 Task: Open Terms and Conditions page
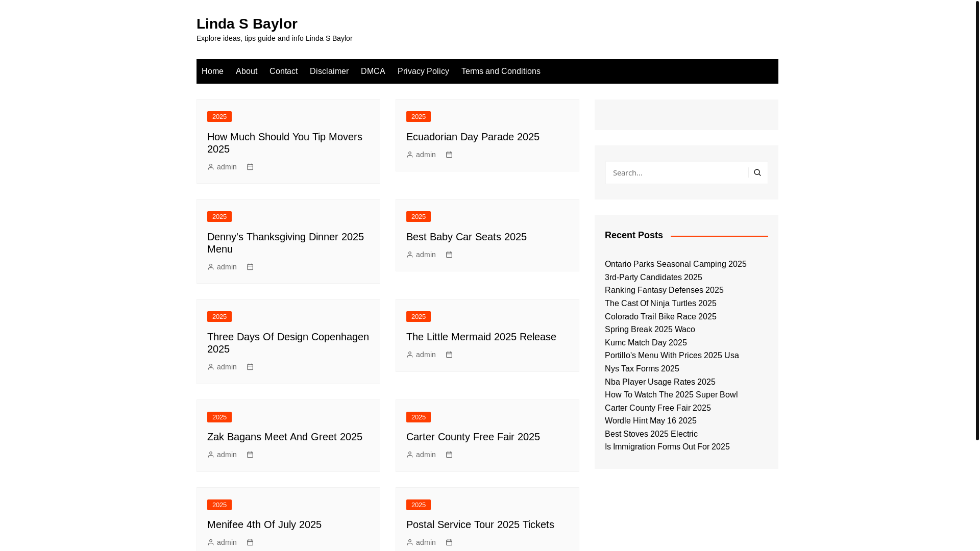coord(501,71)
